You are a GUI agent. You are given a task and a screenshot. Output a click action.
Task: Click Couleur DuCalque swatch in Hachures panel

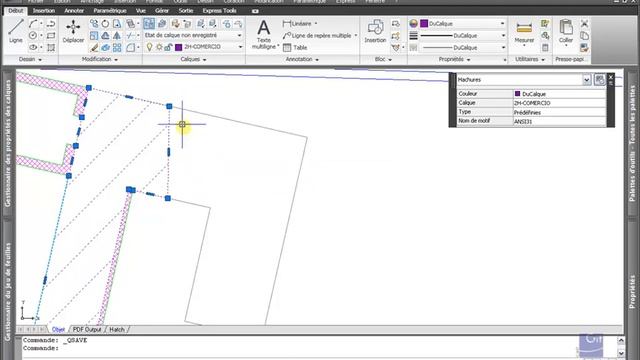coord(518,94)
